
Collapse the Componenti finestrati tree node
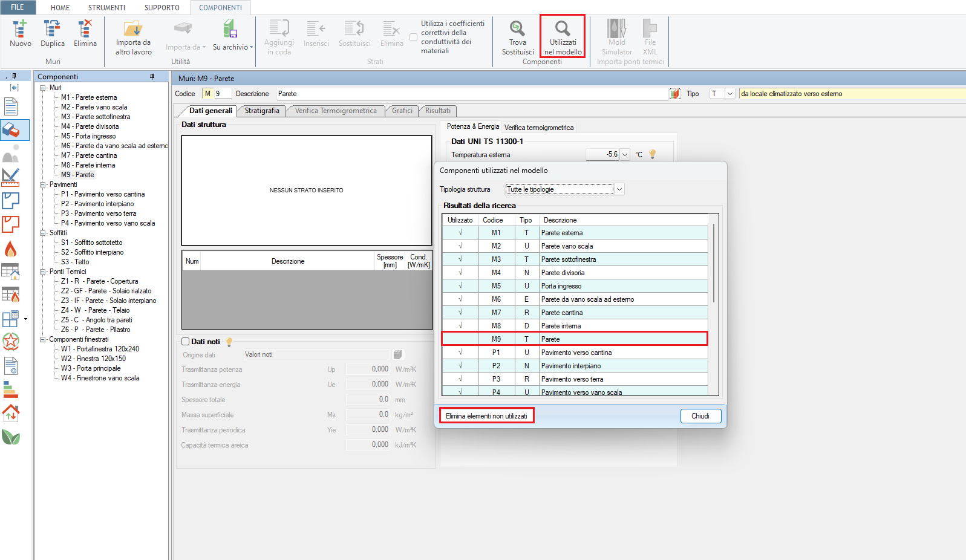[43, 339]
